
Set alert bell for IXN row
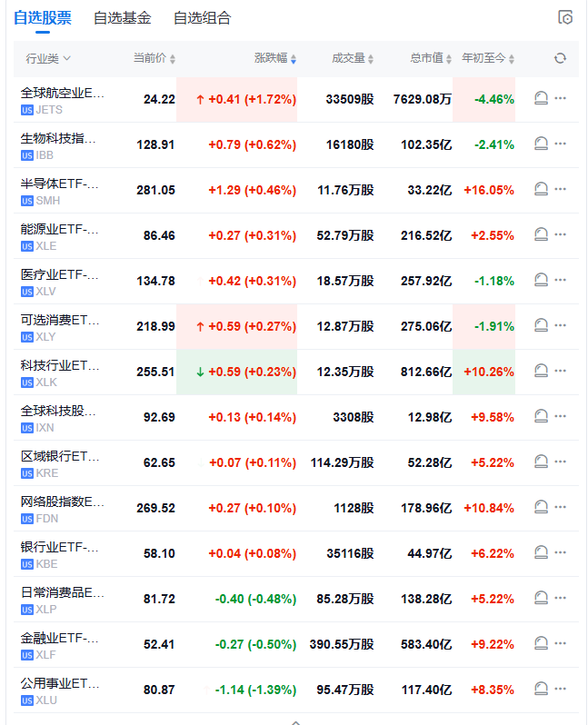(542, 416)
